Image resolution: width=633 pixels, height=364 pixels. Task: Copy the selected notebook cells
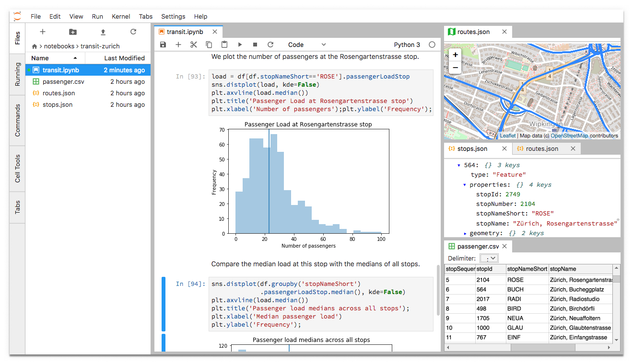click(x=209, y=45)
